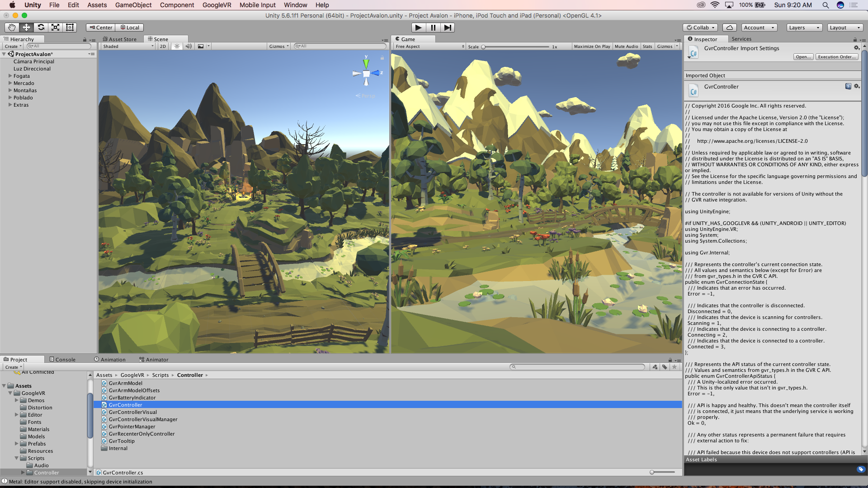Open the Wi-Fi status menu
Screen dimensions: 868x488
[715, 5]
